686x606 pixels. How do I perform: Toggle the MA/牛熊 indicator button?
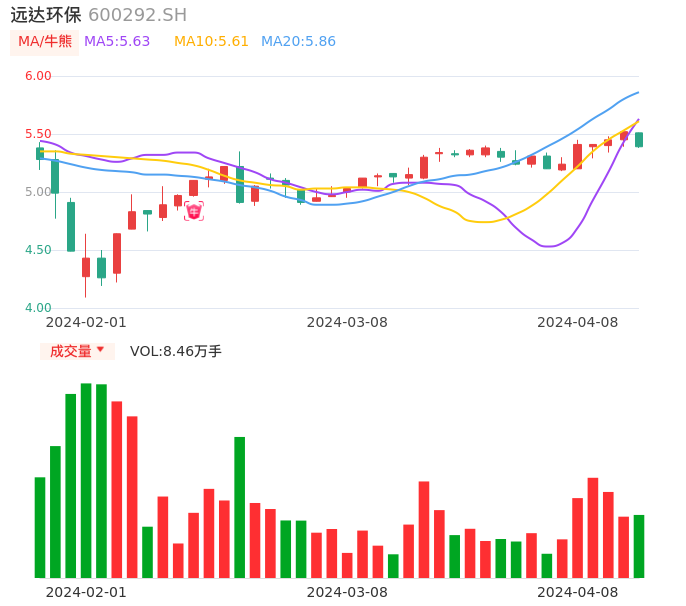(45, 42)
